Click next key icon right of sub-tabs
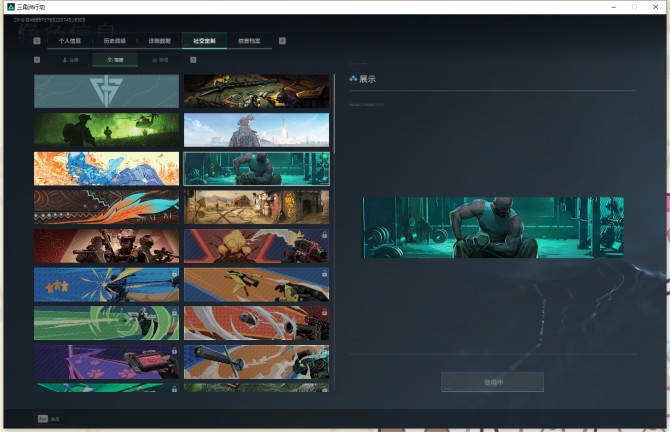Image resolution: width=670 pixels, height=432 pixels. tap(193, 60)
